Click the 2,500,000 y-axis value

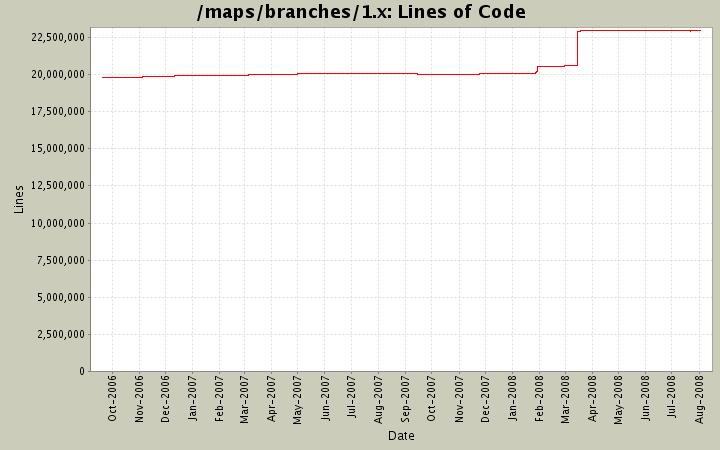(x=61, y=335)
